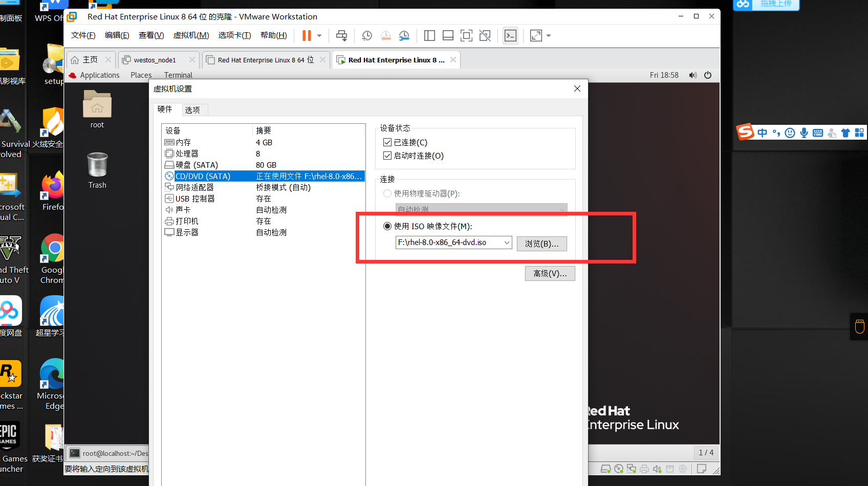Toggle the library sidebar view icon
The image size is (868, 486).
coord(429,35)
